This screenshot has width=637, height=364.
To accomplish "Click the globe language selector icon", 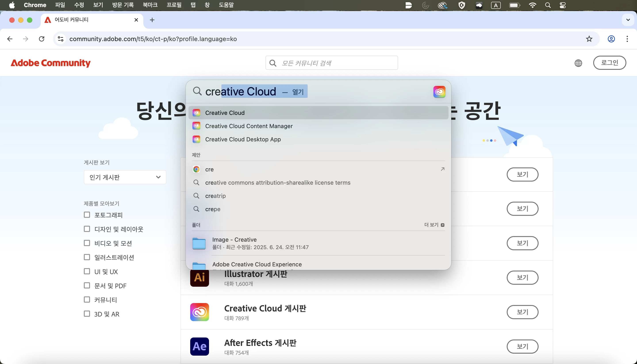I will point(578,63).
